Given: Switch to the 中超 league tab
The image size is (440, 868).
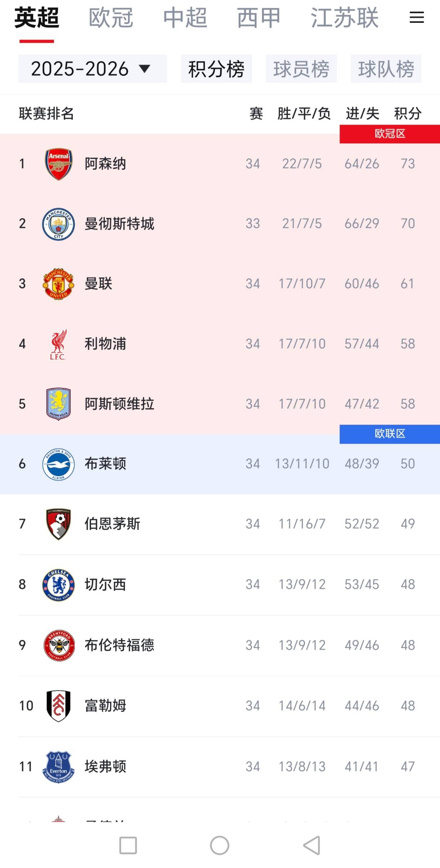Looking at the screenshot, I should click(185, 17).
